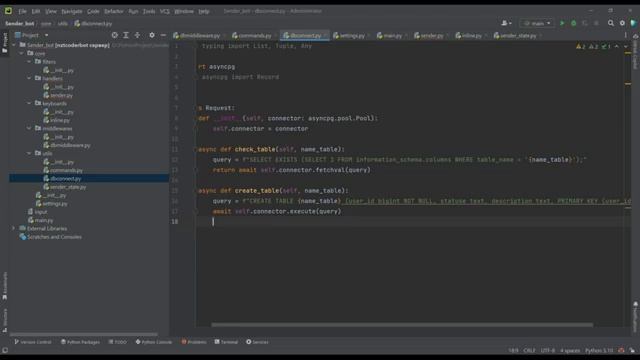Viewport: 640px width, 360px height.
Task: Click the JetBrains toolbox icon at far right
Action: point(633,23)
